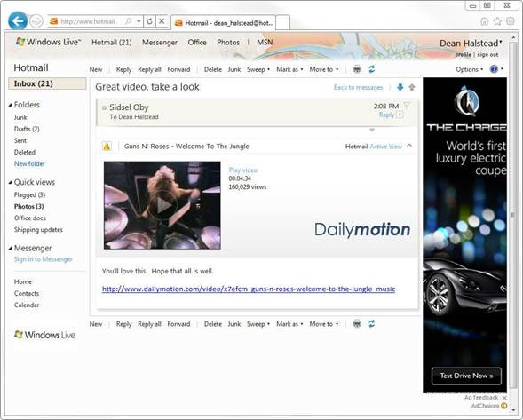Click the browser back arrow button

pyautogui.click(x=18, y=21)
